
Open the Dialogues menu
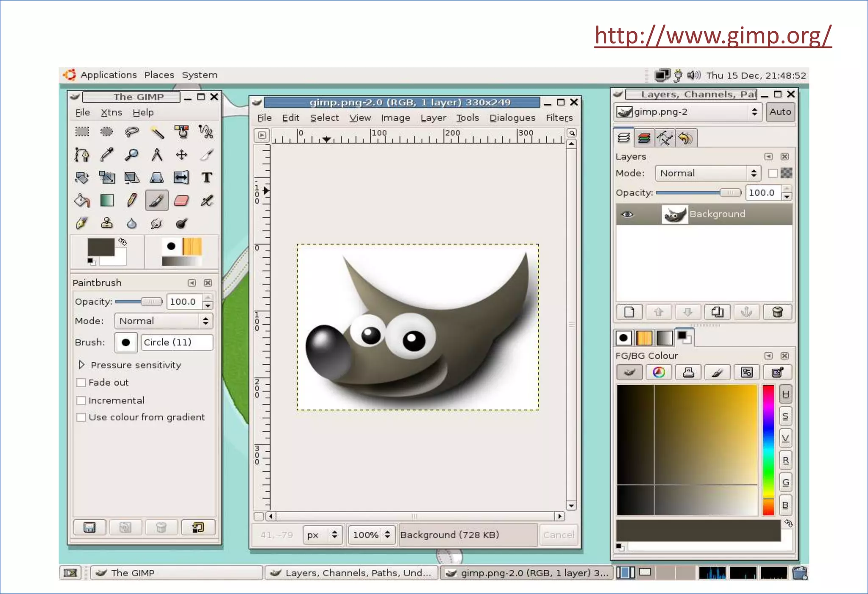pos(512,118)
